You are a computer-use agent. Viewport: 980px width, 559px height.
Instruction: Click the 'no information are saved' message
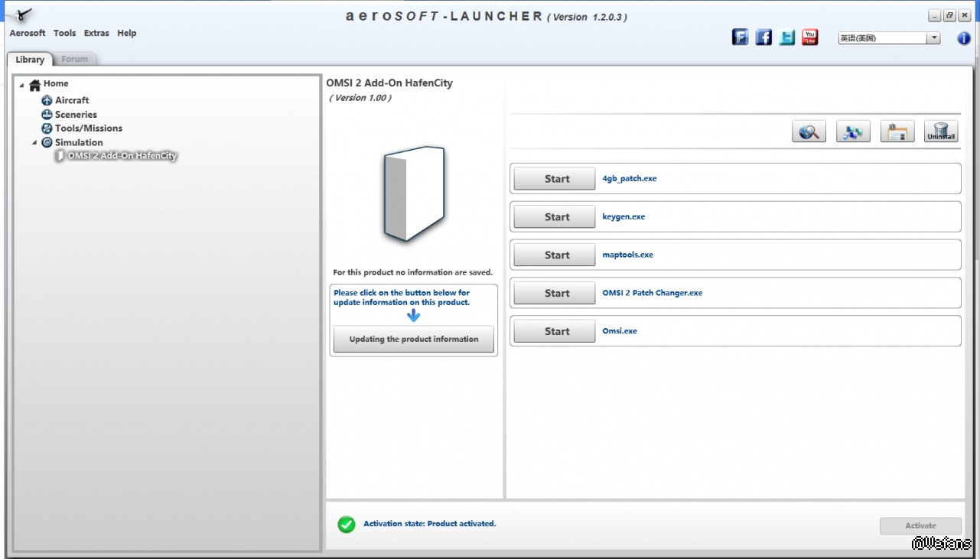[x=413, y=272]
